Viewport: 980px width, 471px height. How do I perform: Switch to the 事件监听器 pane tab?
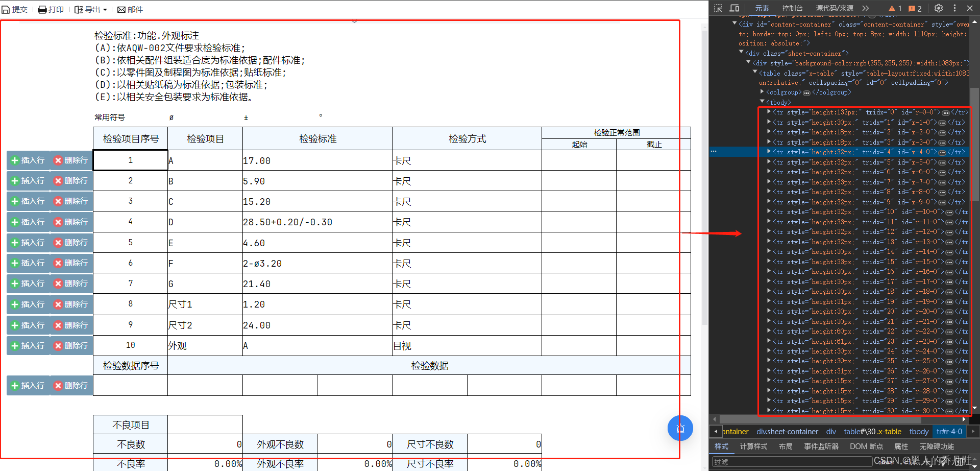click(x=821, y=446)
